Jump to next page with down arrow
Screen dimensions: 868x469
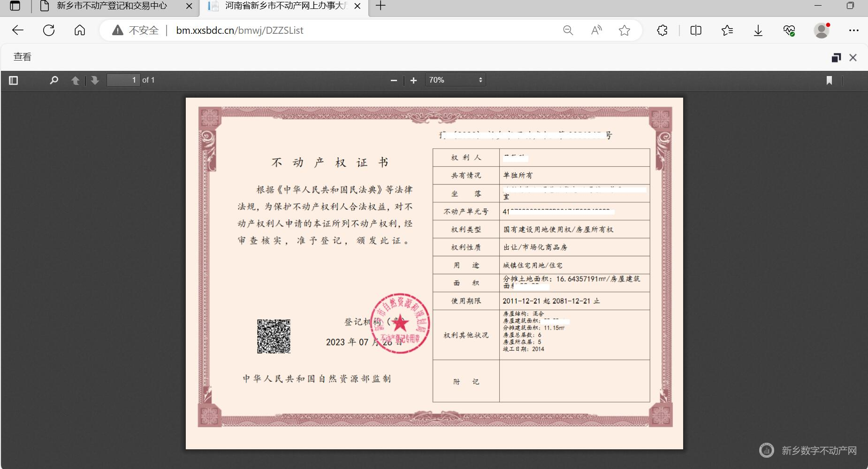[95, 80]
